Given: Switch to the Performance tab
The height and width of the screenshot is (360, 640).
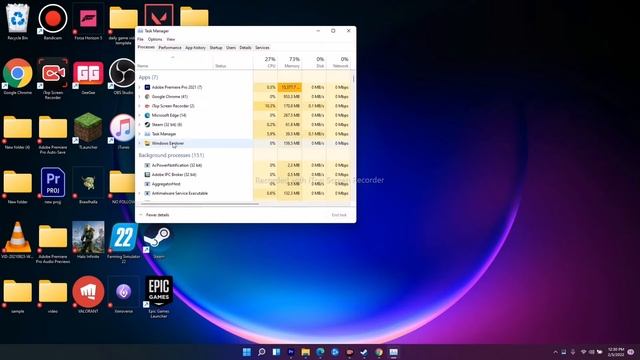Looking at the screenshot, I should pyautogui.click(x=170, y=48).
